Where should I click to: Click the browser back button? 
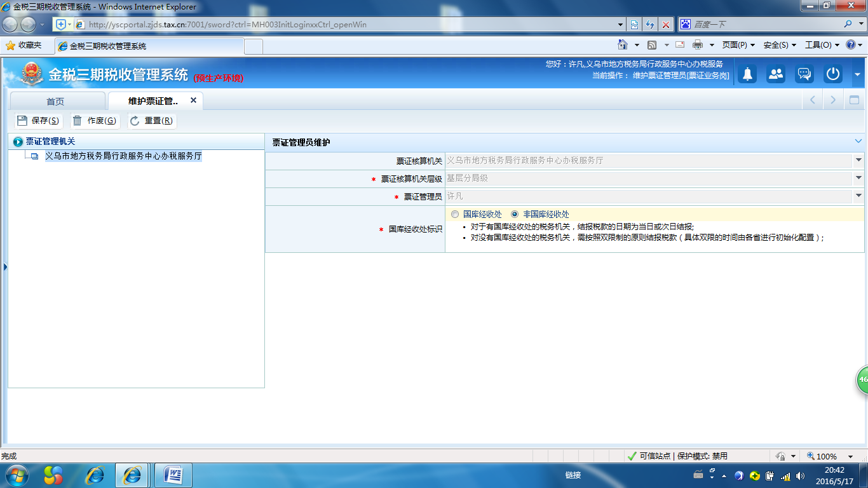pos(10,24)
